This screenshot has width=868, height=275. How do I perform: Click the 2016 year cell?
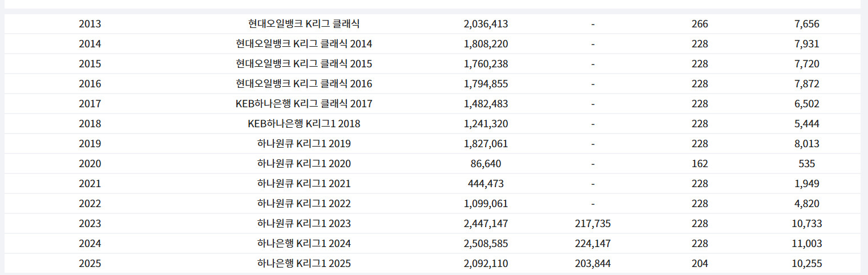click(x=90, y=84)
